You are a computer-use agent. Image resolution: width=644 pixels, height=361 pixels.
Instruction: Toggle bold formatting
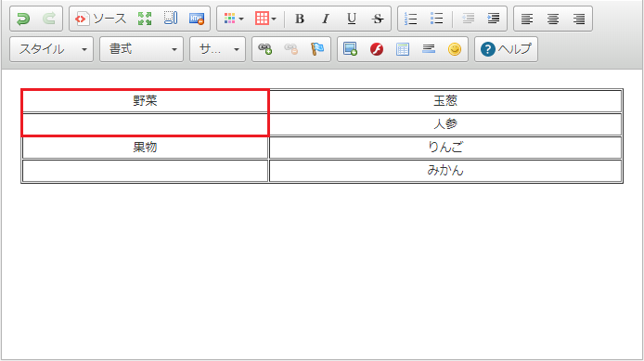300,19
